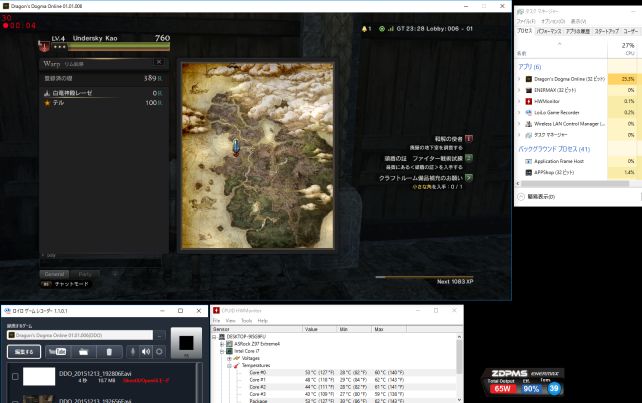Close the Warp panel with its X button
The width and height of the screenshot is (642, 403).
tap(159, 62)
